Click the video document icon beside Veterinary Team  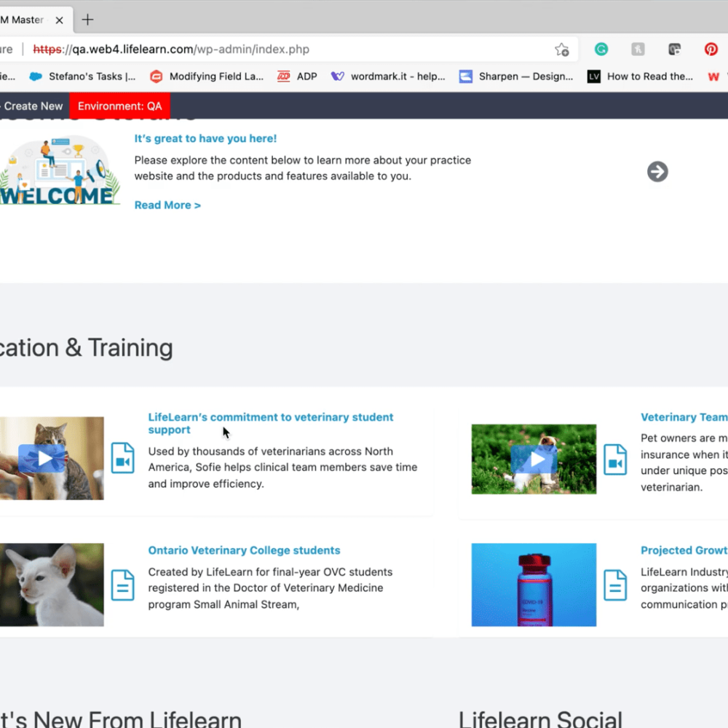click(x=615, y=459)
